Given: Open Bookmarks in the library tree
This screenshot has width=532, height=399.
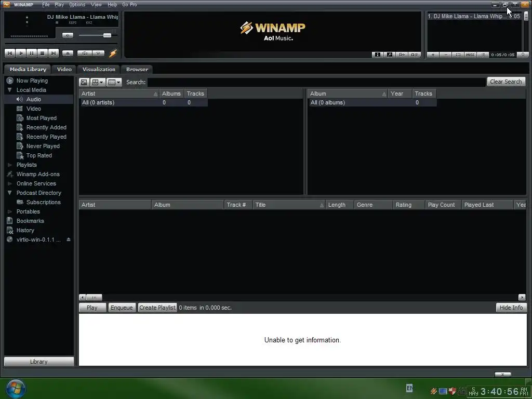Looking at the screenshot, I should [30, 221].
